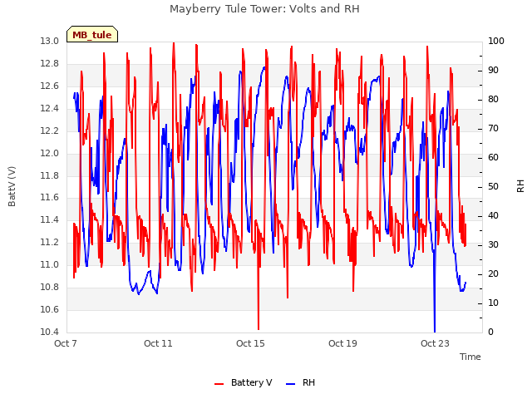532x399 pixels.
Task: Click the Oct 19 tick label
Action: pos(342,343)
